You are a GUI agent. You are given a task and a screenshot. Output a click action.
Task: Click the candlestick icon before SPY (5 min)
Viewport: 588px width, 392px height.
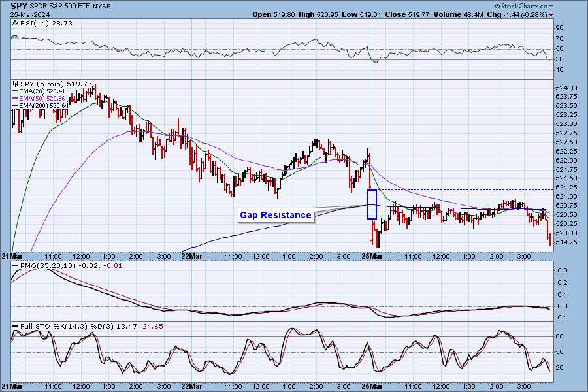point(16,84)
